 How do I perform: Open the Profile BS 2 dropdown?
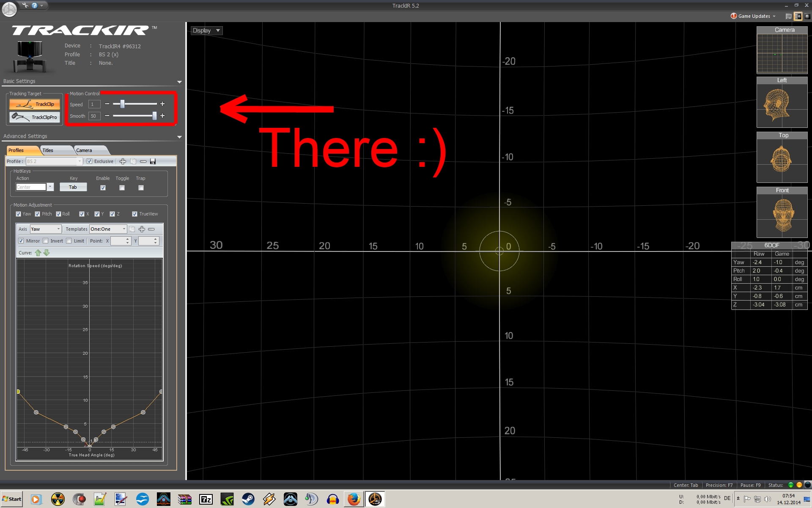tap(54, 161)
